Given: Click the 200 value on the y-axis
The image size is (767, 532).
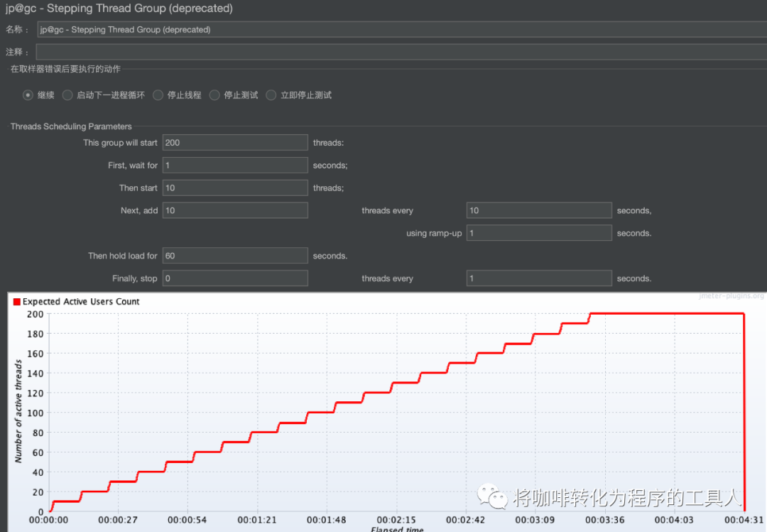Looking at the screenshot, I should 36,314.
